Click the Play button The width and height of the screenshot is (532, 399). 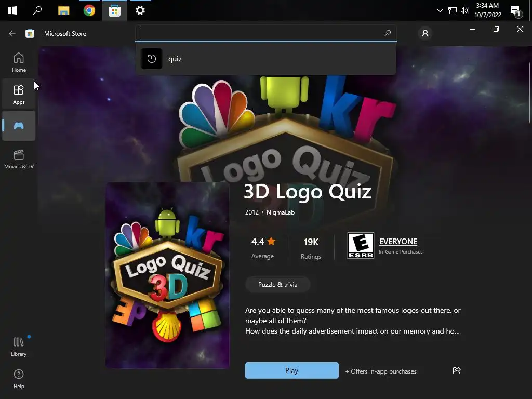pyautogui.click(x=292, y=370)
